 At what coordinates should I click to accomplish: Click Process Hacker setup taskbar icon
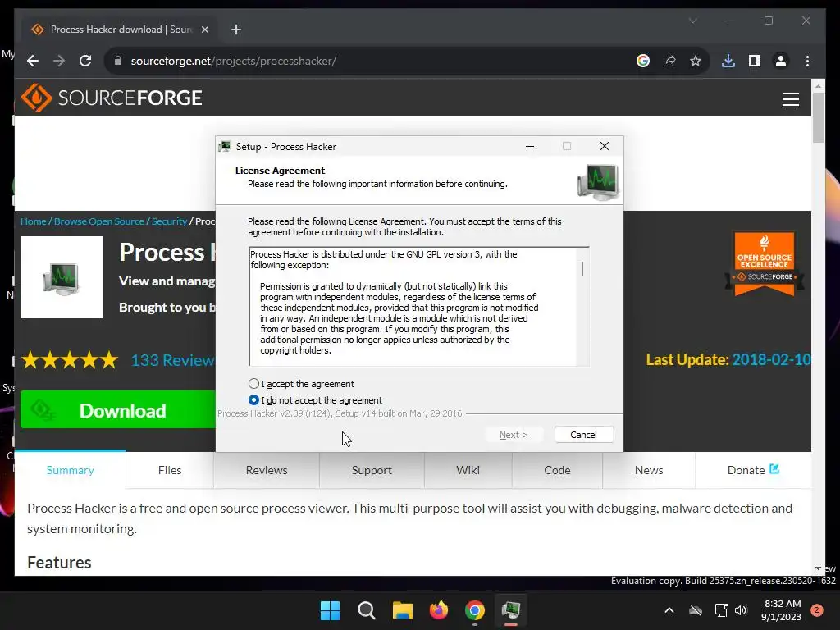[x=511, y=610]
